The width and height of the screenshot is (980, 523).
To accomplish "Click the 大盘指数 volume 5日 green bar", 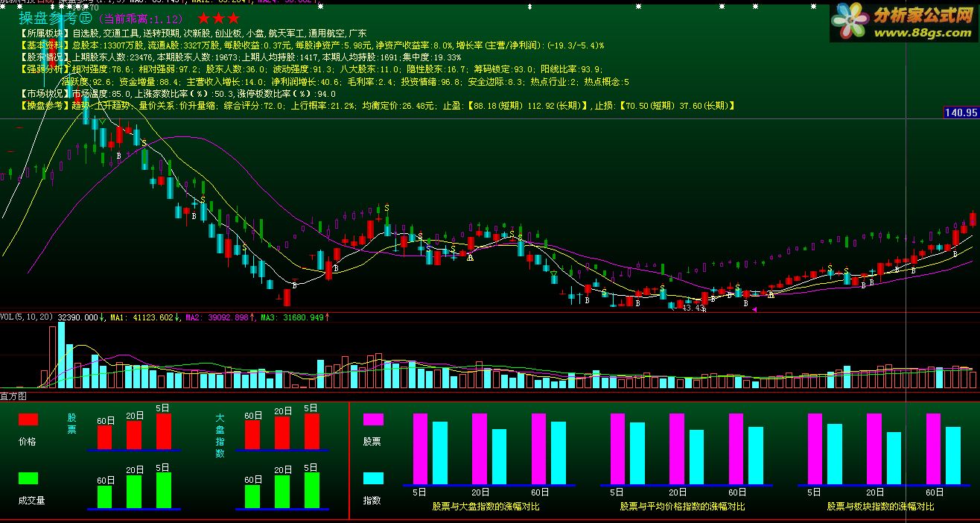I will tap(311, 490).
